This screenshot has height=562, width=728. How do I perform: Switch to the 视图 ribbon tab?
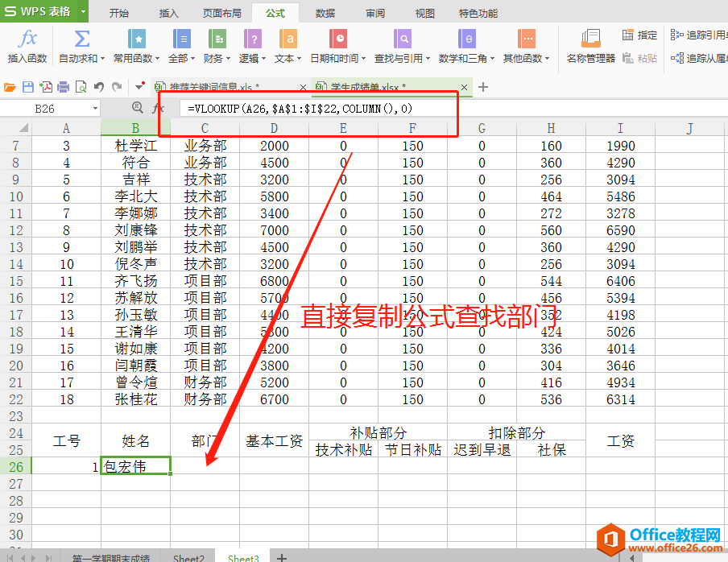pyautogui.click(x=425, y=13)
